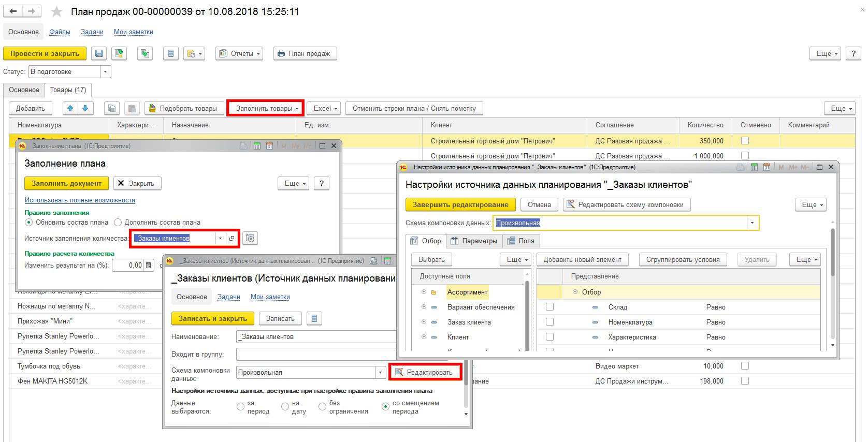This screenshot has width=868, height=442.
Task: Choose the 'без ограничения' option
Action: [x=322, y=407]
